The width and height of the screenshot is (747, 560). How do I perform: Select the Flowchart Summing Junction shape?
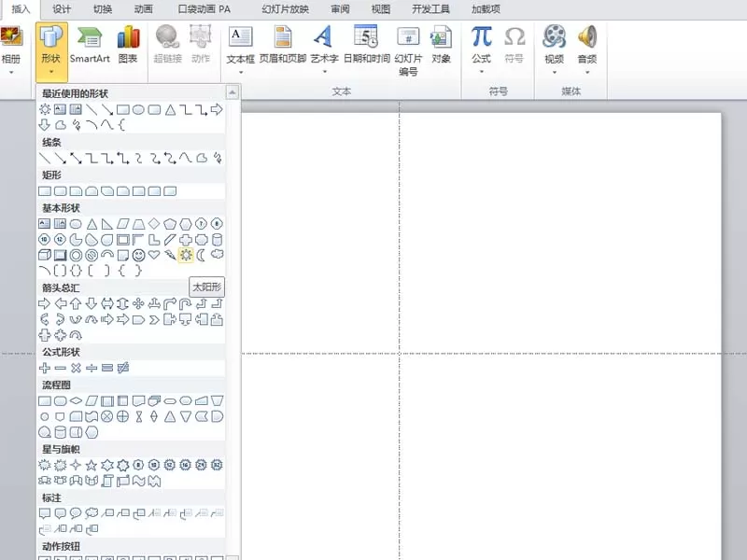point(107,416)
